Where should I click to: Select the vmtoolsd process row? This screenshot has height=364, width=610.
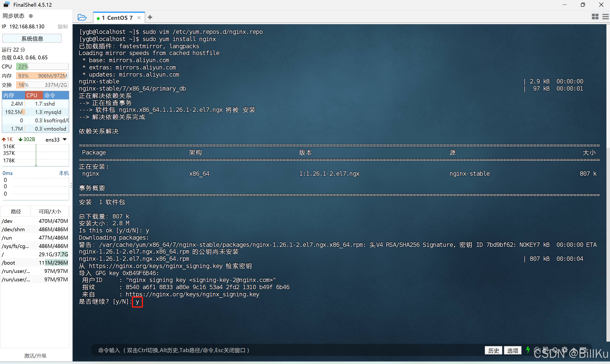(x=36, y=129)
